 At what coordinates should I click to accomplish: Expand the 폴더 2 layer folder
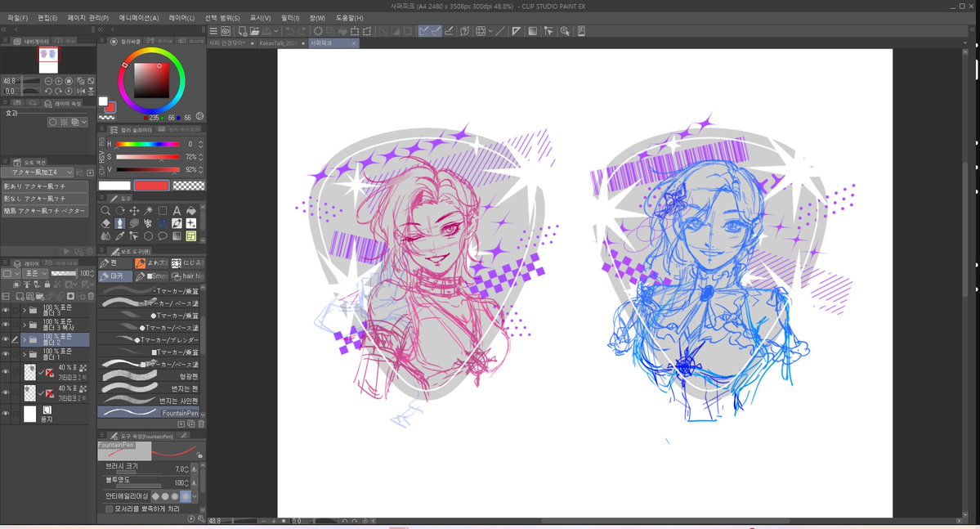25,339
